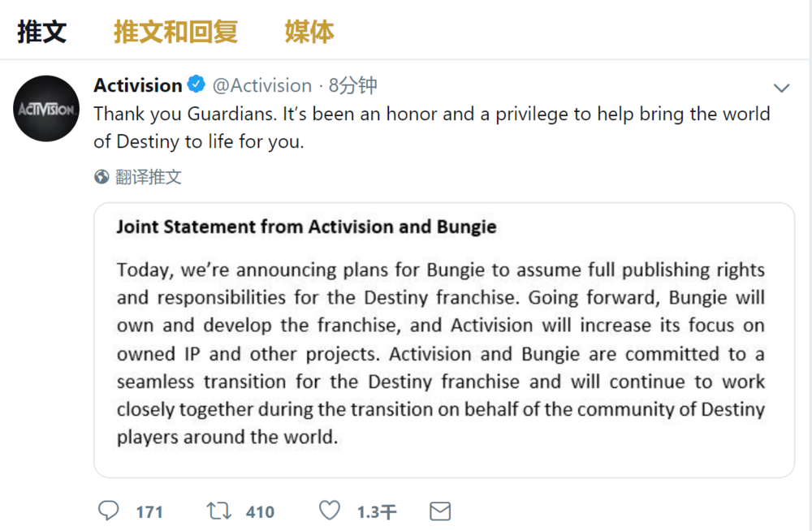Click the 8分钟 tweet timestamp

coord(353,85)
